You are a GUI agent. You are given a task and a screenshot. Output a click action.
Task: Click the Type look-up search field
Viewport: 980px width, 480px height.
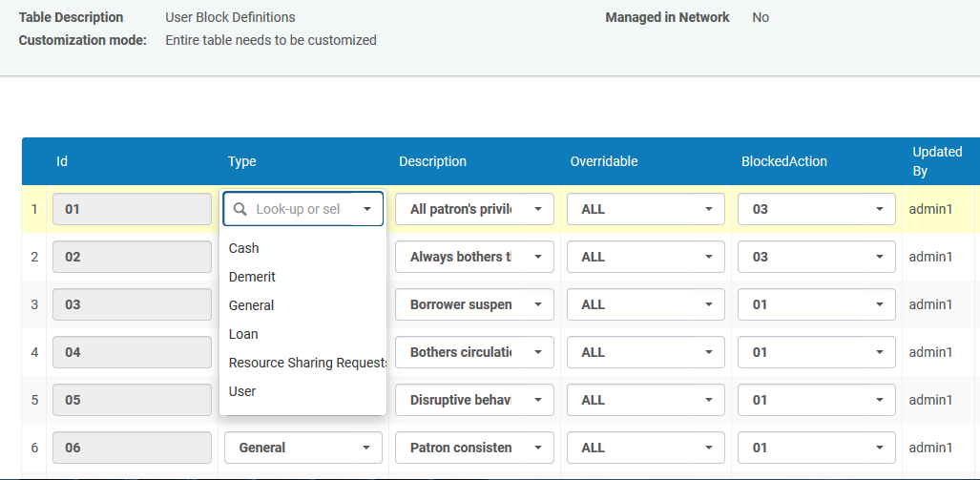point(299,209)
